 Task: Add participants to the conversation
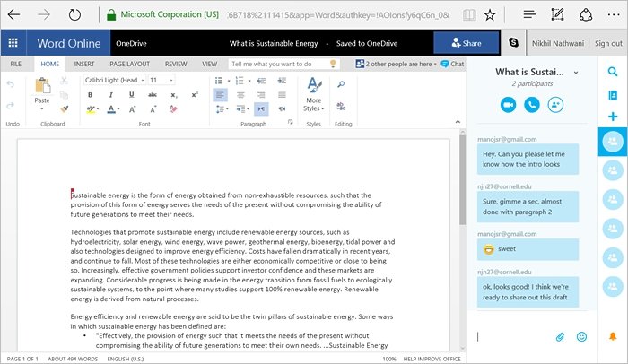point(555,105)
